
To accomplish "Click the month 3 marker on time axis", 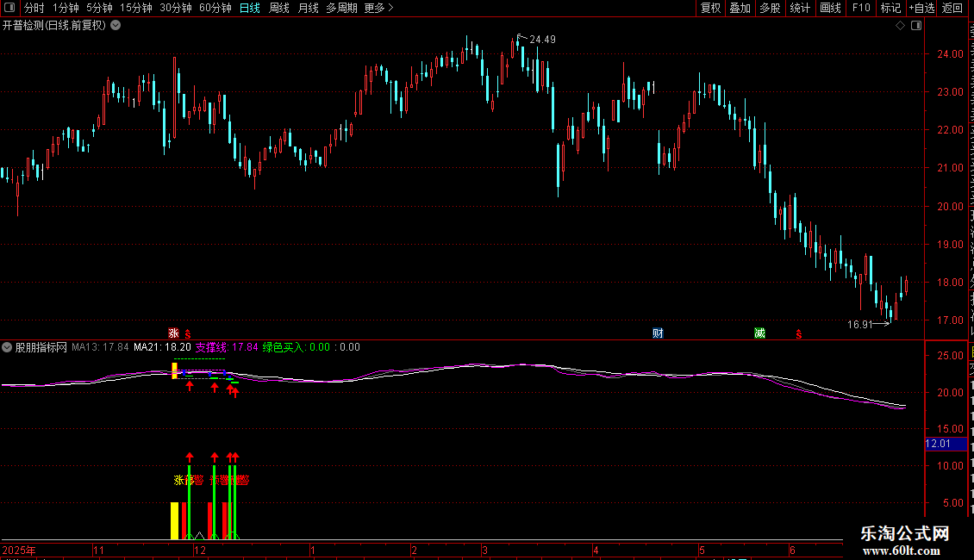I will click(484, 551).
